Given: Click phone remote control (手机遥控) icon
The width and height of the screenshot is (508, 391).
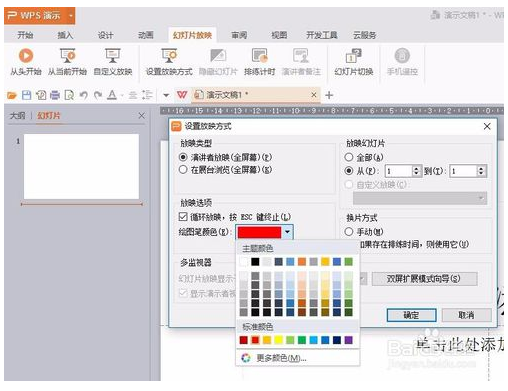Looking at the screenshot, I should point(402,62).
